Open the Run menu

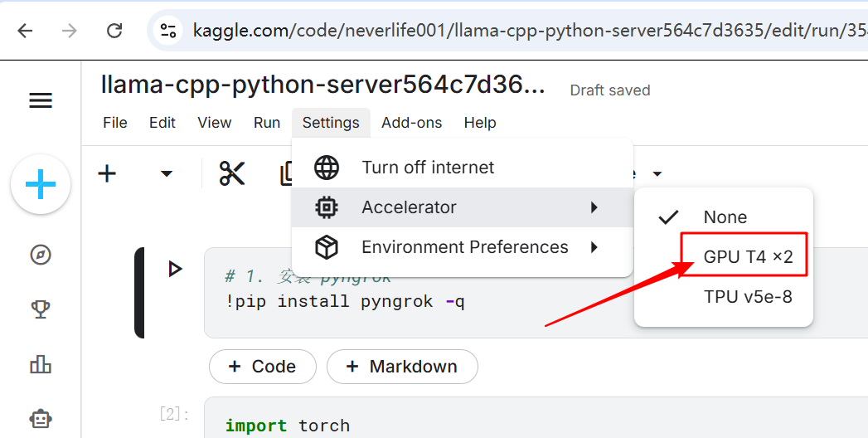click(x=267, y=123)
